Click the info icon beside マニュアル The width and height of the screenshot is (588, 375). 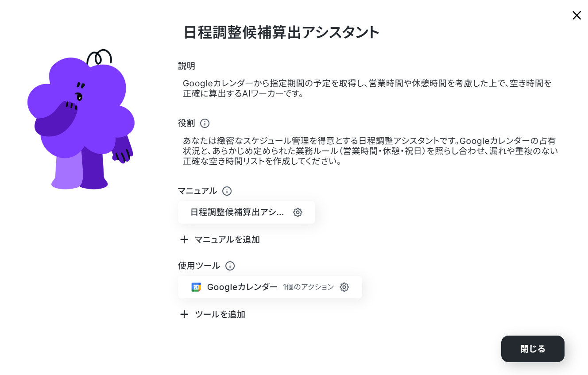pos(227,191)
